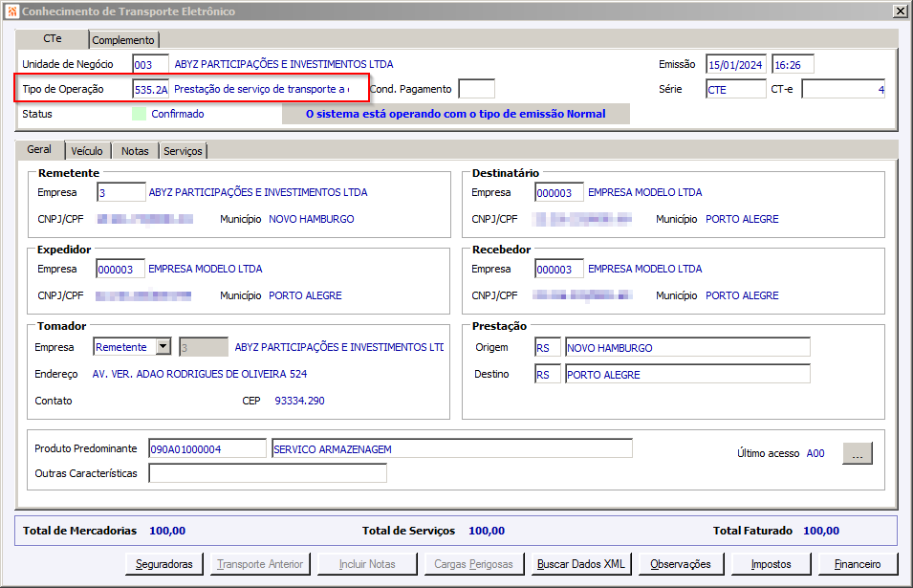
Task: Click the Destino city field PORTO ALEGRE
Action: click(687, 375)
